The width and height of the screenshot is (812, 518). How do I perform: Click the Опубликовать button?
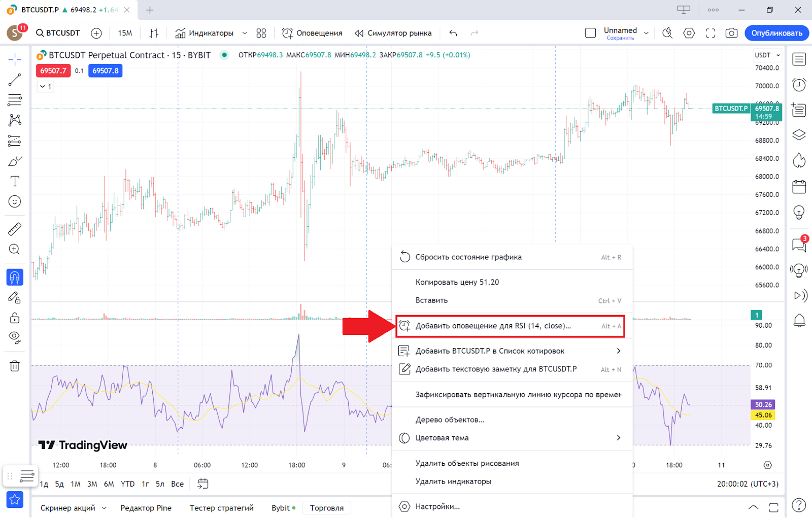(776, 33)
